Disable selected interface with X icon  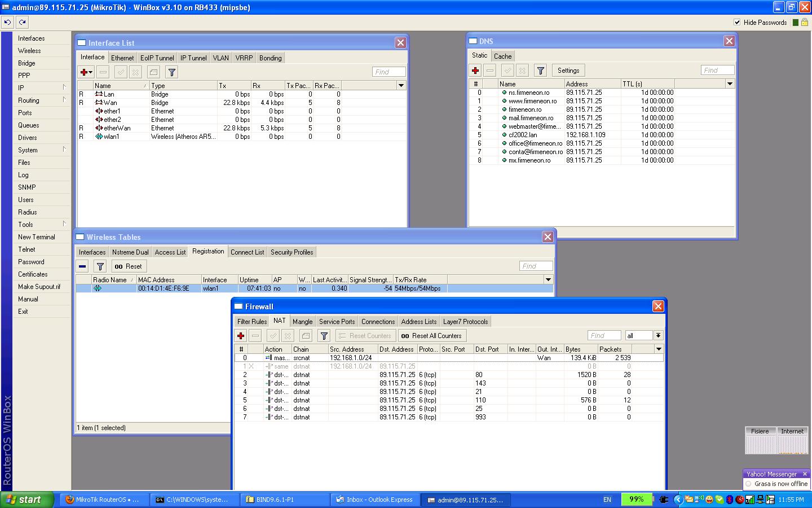coord(135,72)
